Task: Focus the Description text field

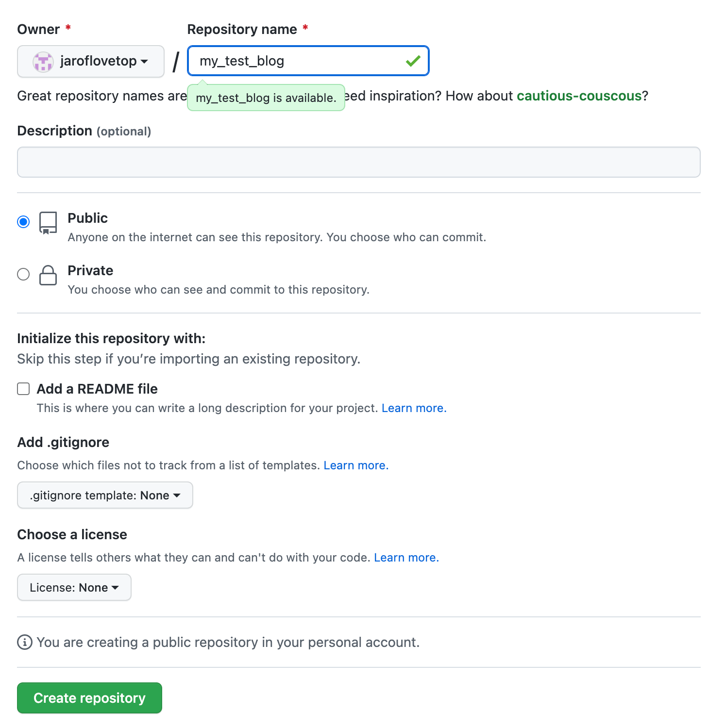Action: (359, 162)
